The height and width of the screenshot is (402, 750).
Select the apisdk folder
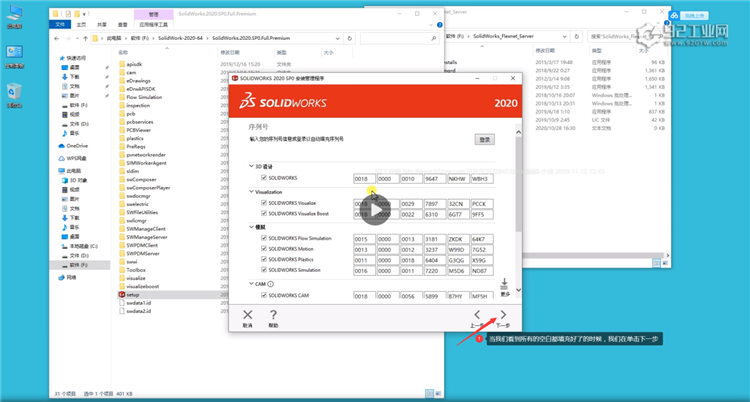(134, 64)
